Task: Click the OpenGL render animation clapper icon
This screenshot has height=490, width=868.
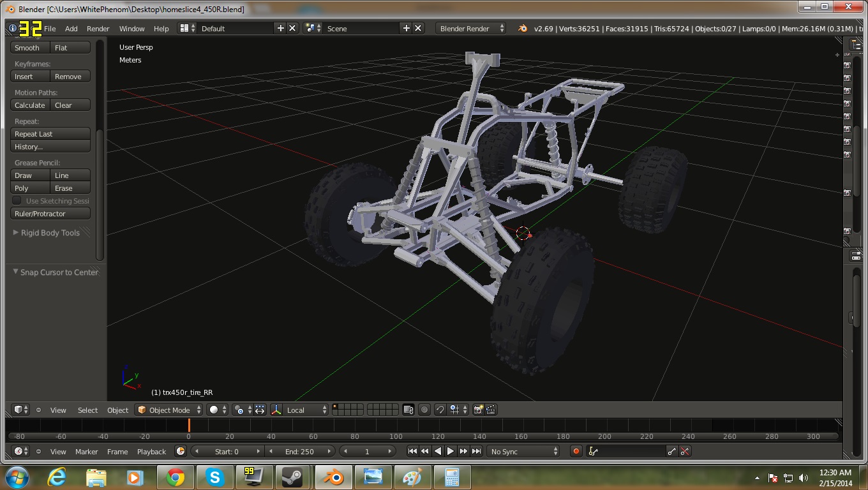Action: coord(491,410)
